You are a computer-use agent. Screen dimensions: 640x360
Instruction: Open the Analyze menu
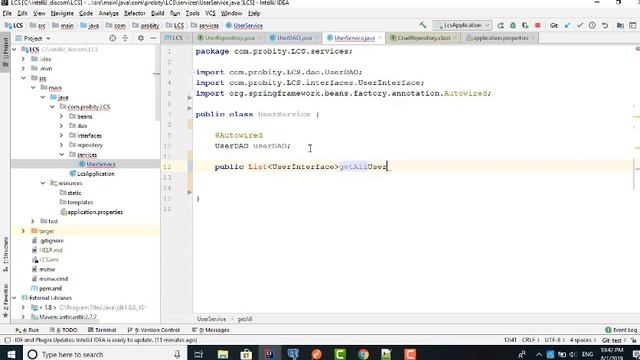[x=109, y=13]
